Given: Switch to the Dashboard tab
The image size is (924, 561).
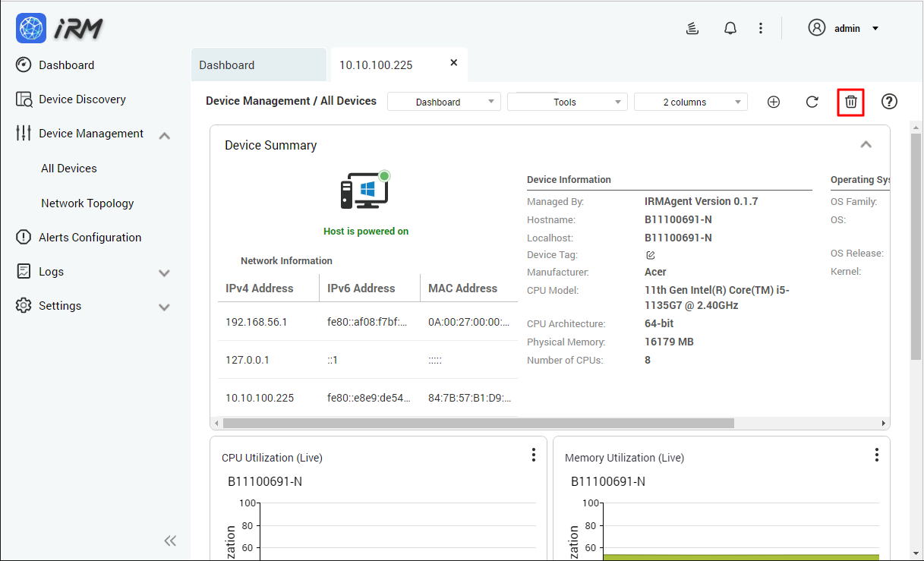Looking at the screenshot, I should (x=258, y=65).
